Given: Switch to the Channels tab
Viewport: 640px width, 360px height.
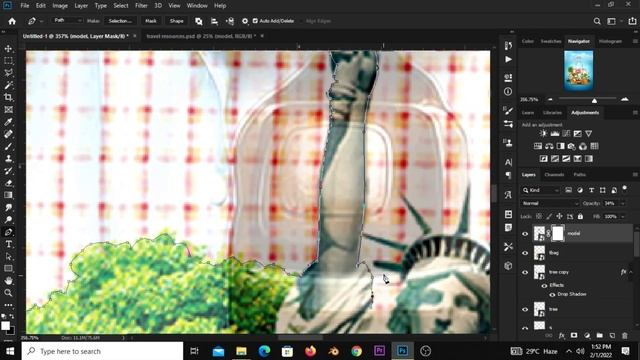Looking at the screenshot, I should 554,175.
